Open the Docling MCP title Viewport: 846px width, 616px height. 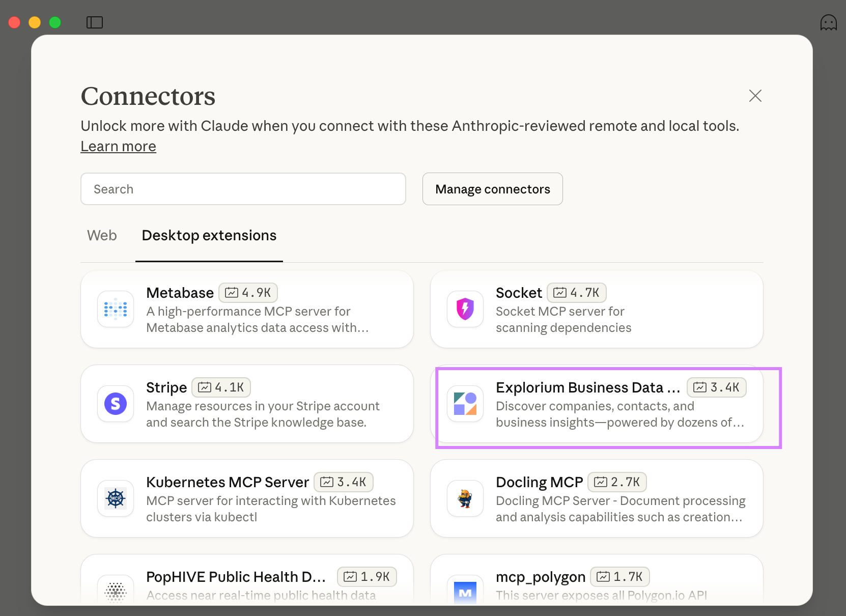click(x=539, y=482)
